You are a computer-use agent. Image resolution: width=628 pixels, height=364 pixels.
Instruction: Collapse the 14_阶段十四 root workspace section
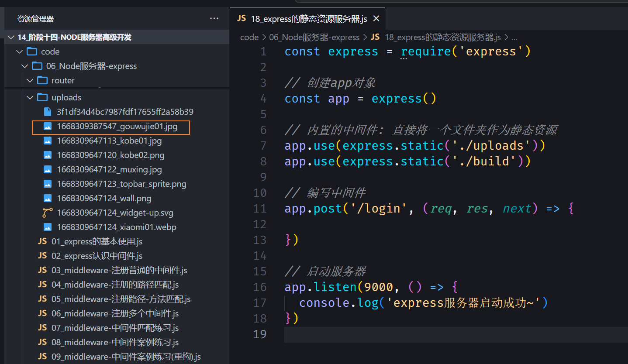11,38
